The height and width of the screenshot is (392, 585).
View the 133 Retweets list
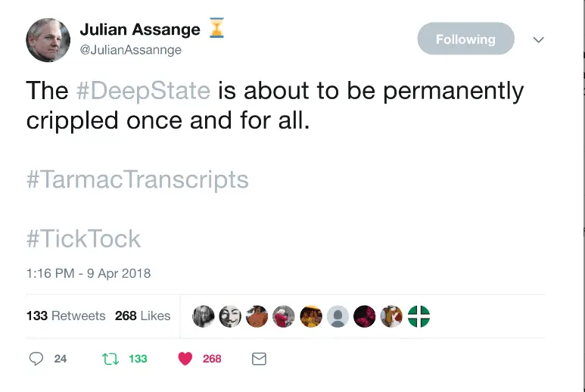[x=66, y=316]
